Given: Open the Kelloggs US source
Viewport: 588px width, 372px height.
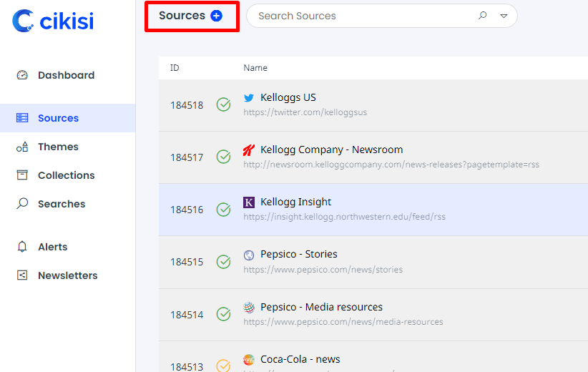Looking at the screenshot, I should pos(288,97).
